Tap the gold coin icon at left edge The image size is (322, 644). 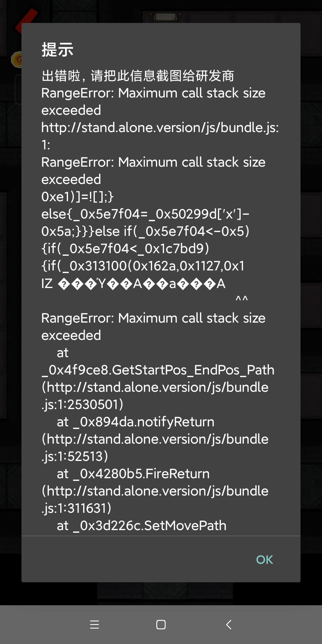pos(17,59)
